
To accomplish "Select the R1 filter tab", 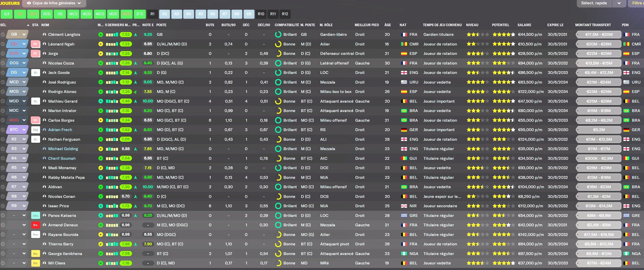I will point(152,14).
